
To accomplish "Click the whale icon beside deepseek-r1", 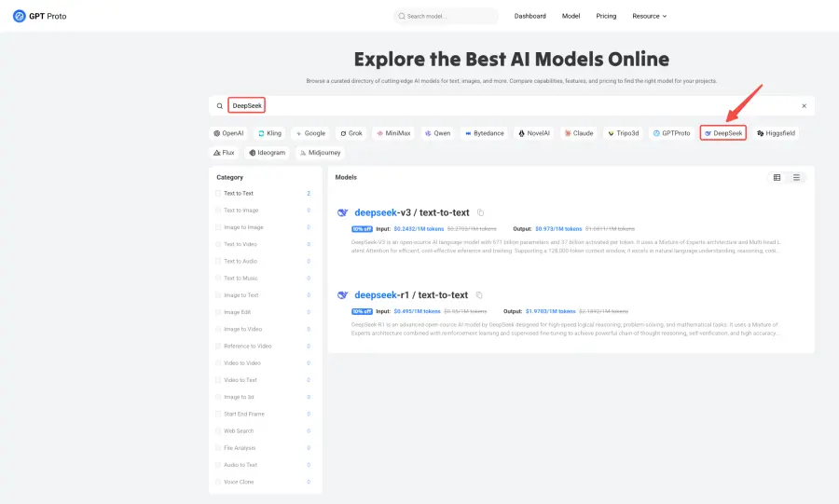I will click(x=342, y=295).
